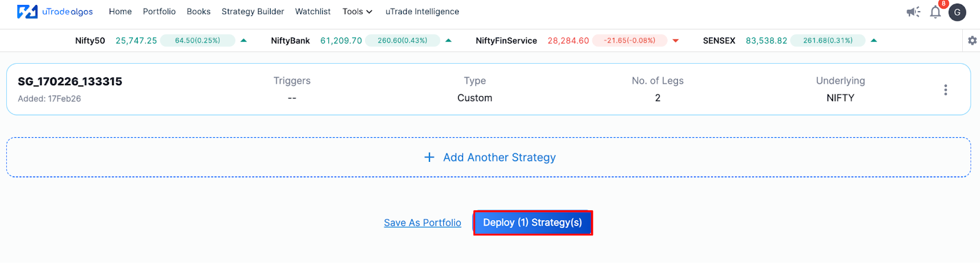Click the SENSEX change 261.68(0.31%)

point(827,40)
